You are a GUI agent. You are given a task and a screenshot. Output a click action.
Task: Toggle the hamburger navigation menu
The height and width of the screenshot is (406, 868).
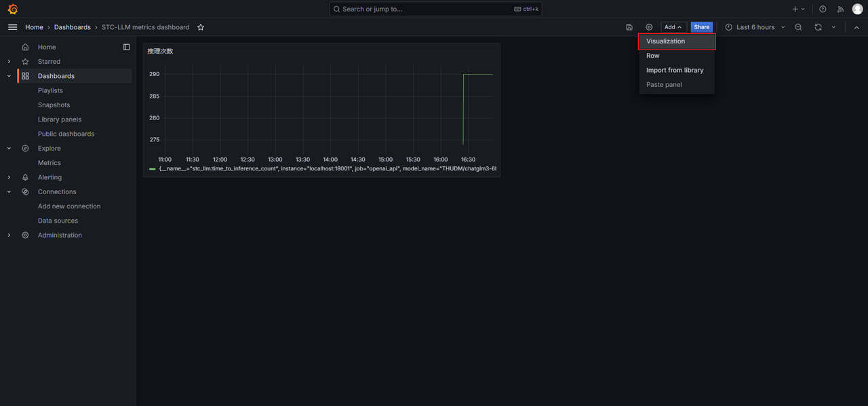click(12, 27)
